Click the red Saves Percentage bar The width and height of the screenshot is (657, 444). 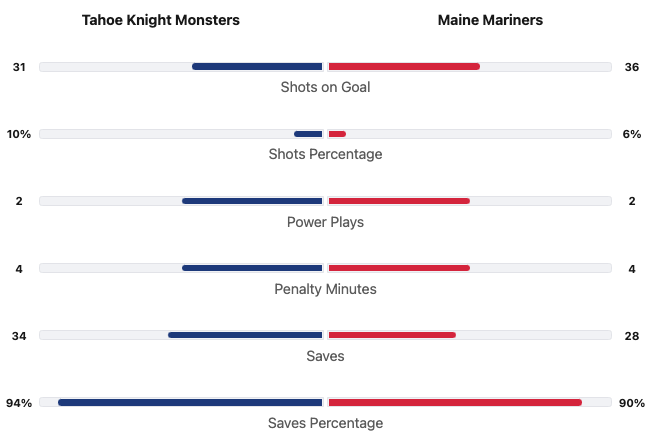[x=455, y=402]
